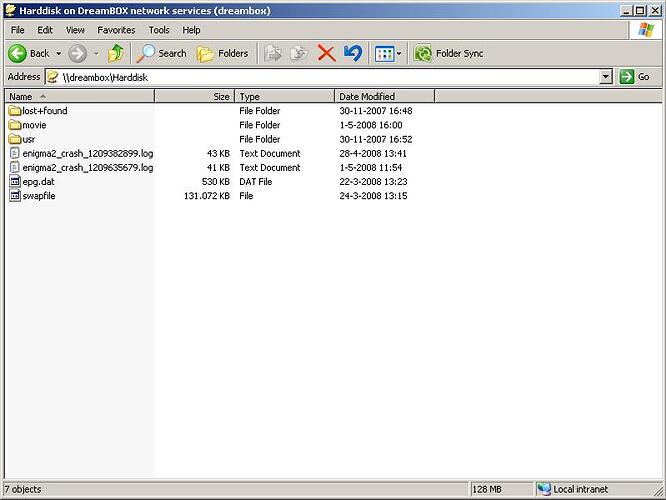Screen dimensions: 666x500
Task: Maximize the Harddisk window
Action: (x=640, y=11)
